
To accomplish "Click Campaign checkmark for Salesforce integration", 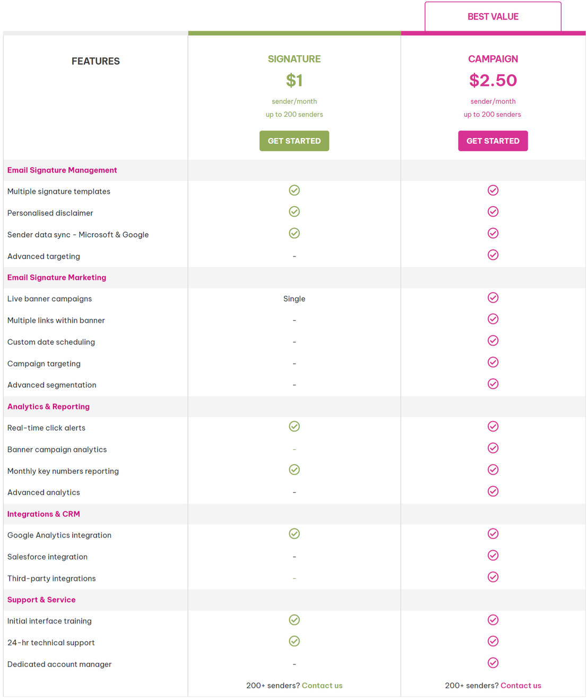I will pos(493,556).
